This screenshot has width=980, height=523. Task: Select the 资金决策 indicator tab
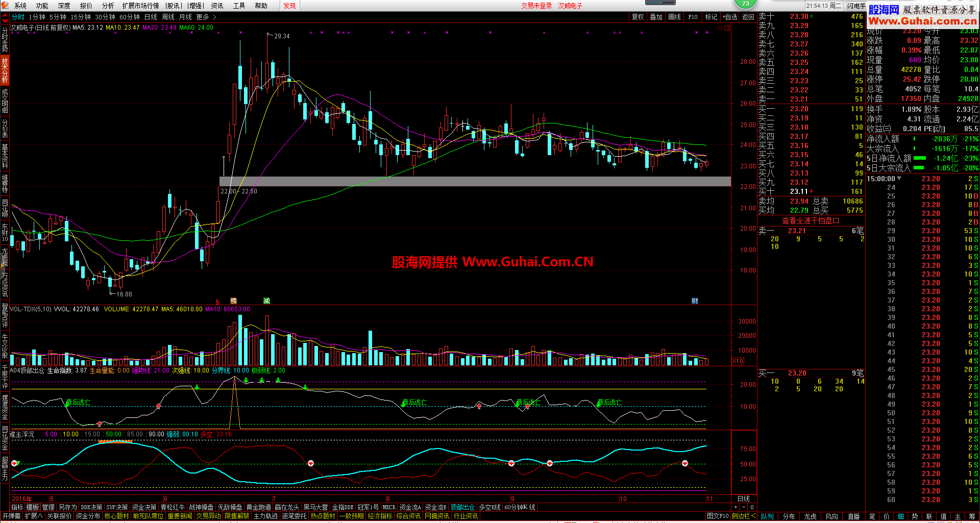pos(144,507)
